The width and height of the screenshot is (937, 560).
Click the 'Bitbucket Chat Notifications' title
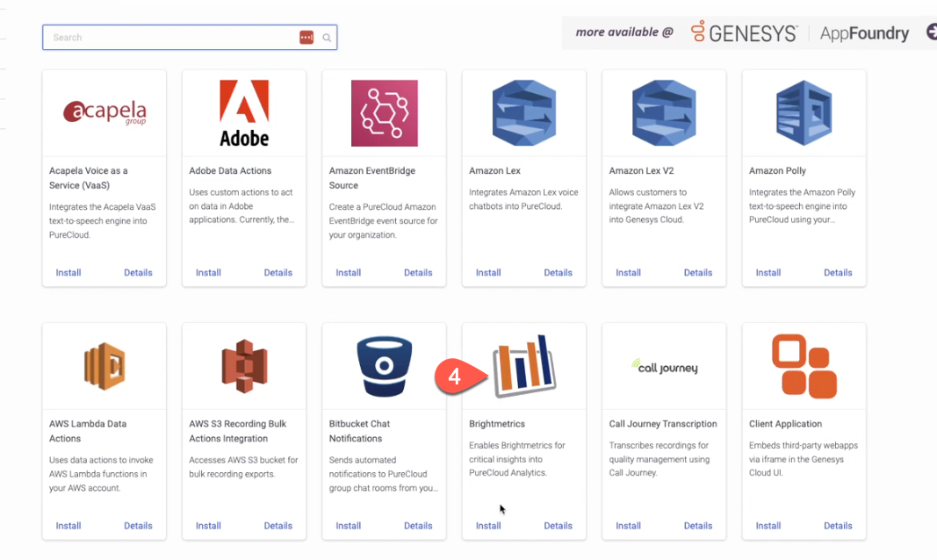pyautogui.click(x=359, y=430)
